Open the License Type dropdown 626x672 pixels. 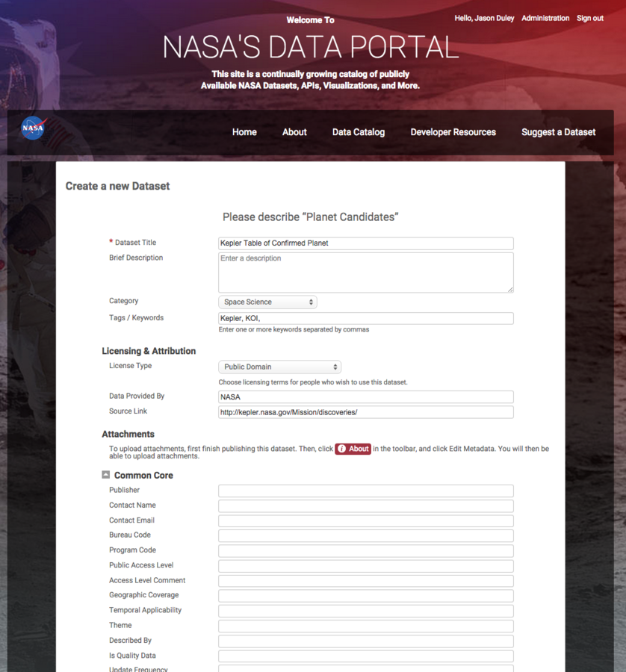click(279, 367)
